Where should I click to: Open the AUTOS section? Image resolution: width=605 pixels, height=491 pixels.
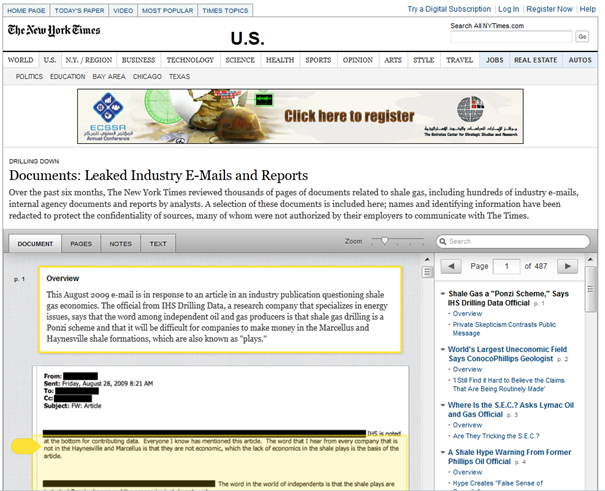580,60
